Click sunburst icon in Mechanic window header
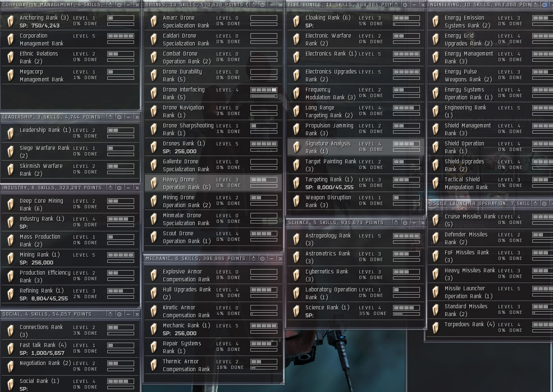The height and width of the screenshot is (392, 553). [253, 259]
